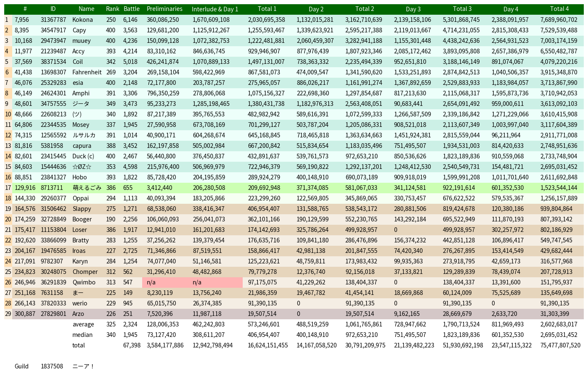
Task: Click the 'Interlude & Day 1' column header
Action: point(215,9)
